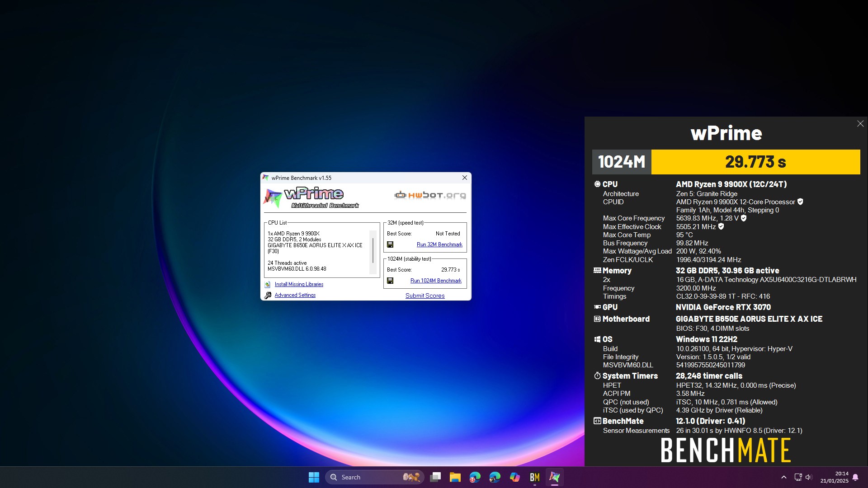Click the Max Core Temp 95 °C value
This screenshot has width=868, height=488.
(684, 235)
